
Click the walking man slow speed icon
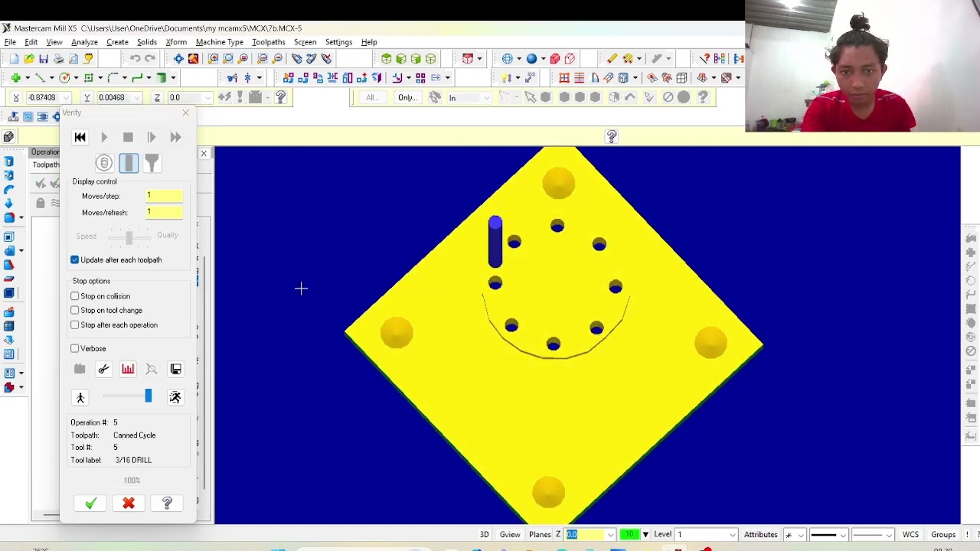[x=80, y=397]
